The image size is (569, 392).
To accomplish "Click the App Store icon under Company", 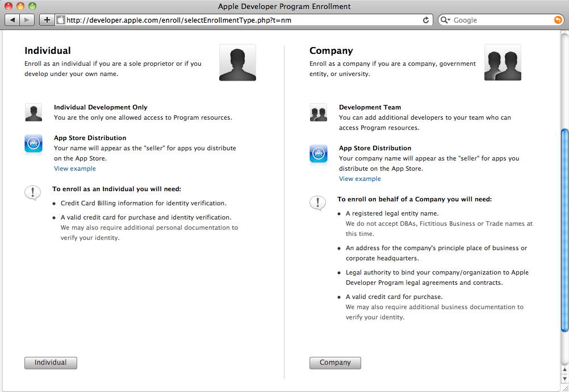I will point(318,154).
